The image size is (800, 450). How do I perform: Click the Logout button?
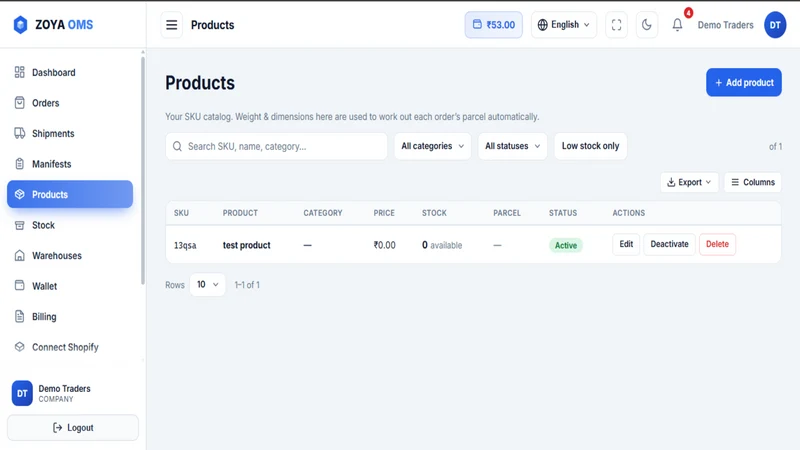coord(73,428)
